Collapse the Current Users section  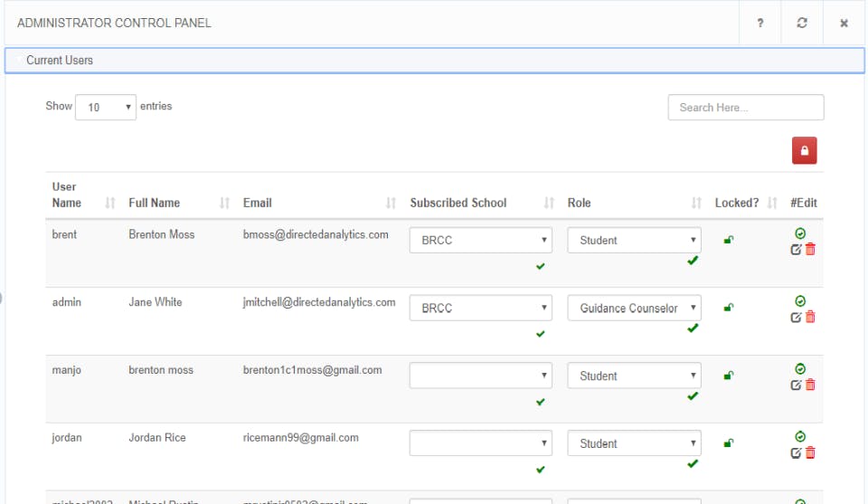pos(60,61)
